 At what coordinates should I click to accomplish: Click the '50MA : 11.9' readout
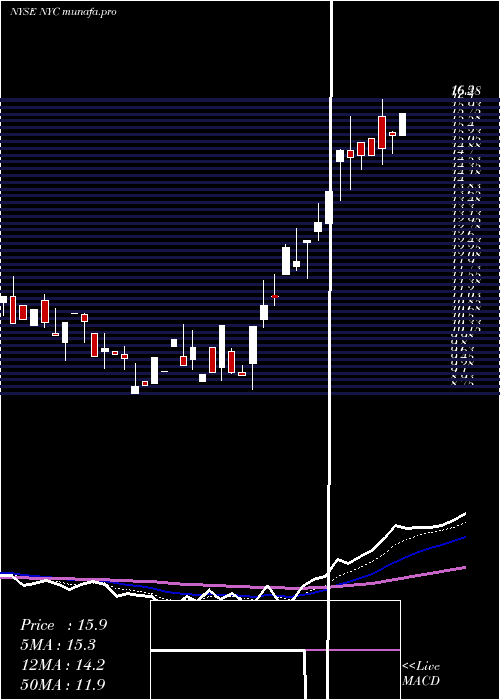[x=63, y=684]
